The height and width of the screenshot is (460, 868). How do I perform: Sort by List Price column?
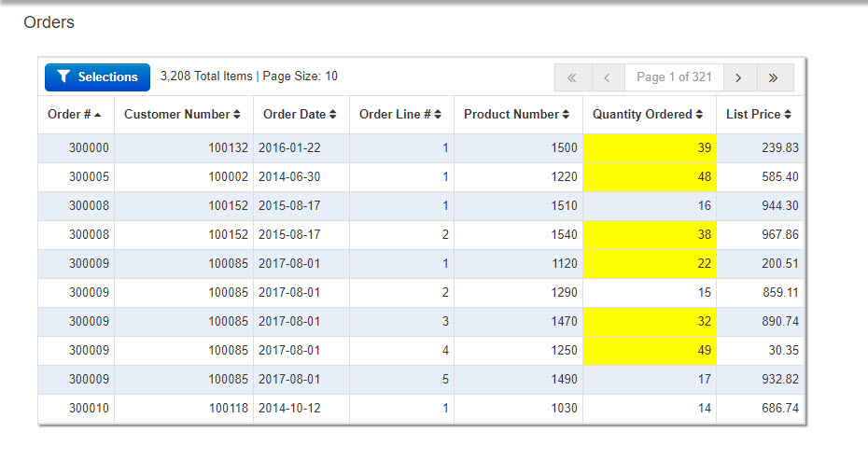(x=759, y=115)
